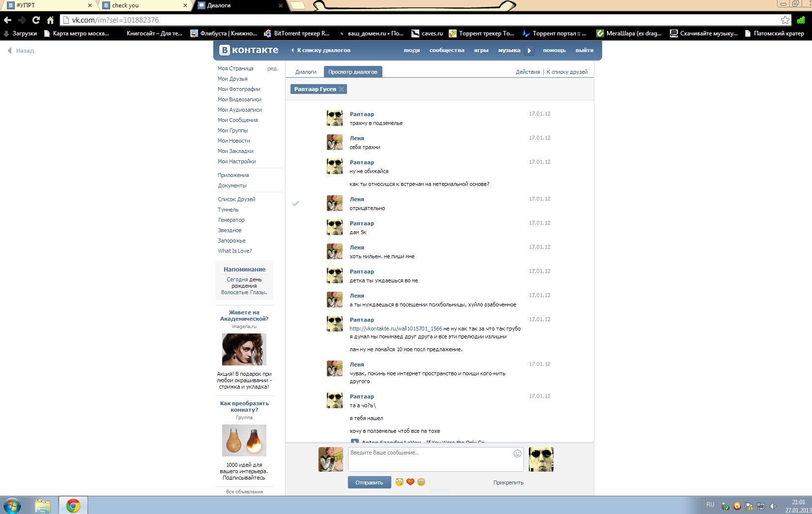
Task: Open Волосатые Глазы birthday reminder link
Action: tap(243, 292)
